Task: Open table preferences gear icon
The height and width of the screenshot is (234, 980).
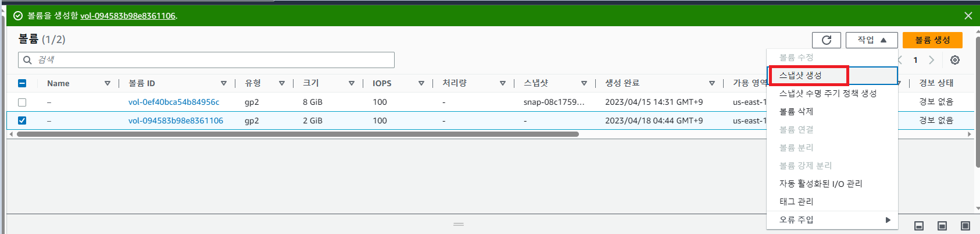Action: point(955,60)
